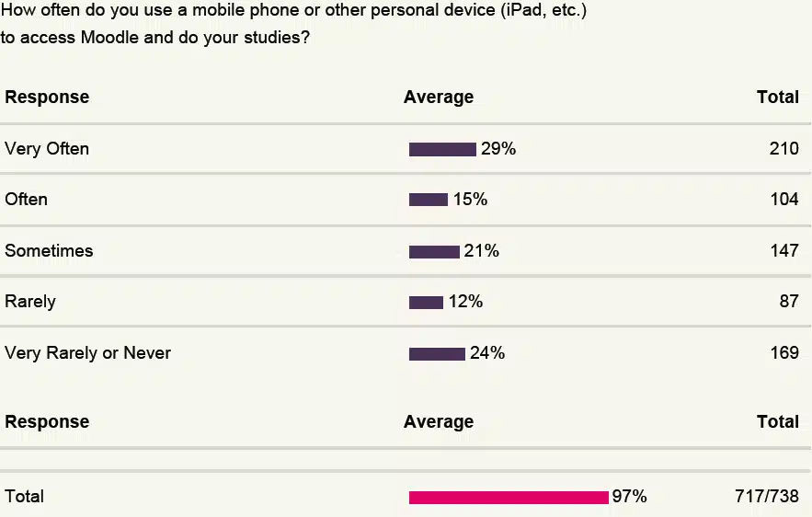Click the pink Total 97% bar
The height and width of the screenshot is (517, 812).
(509, 498)
